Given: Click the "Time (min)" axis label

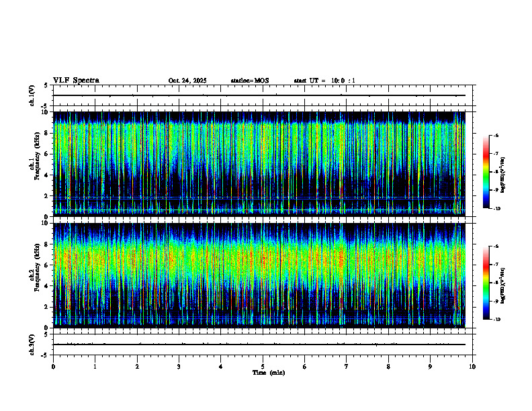Looking at the screenshot, I should pos(269,373).
